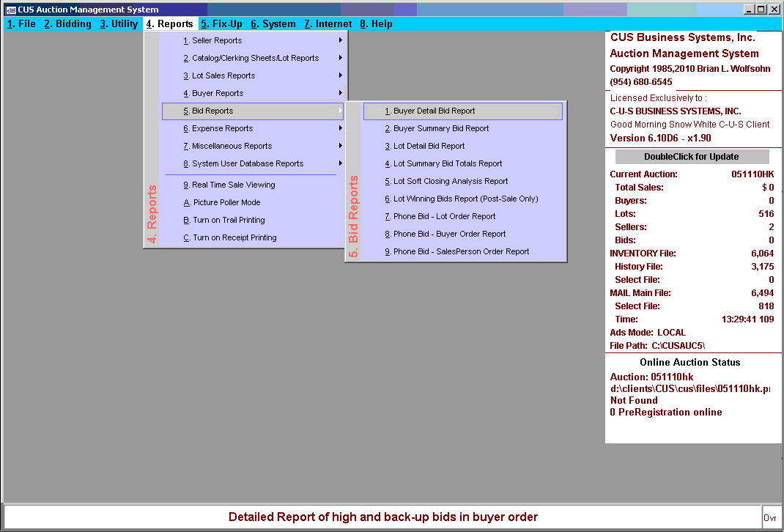Expand Buyer Reports submenu
Screen dimensions: 784x532
coord(253,93)
